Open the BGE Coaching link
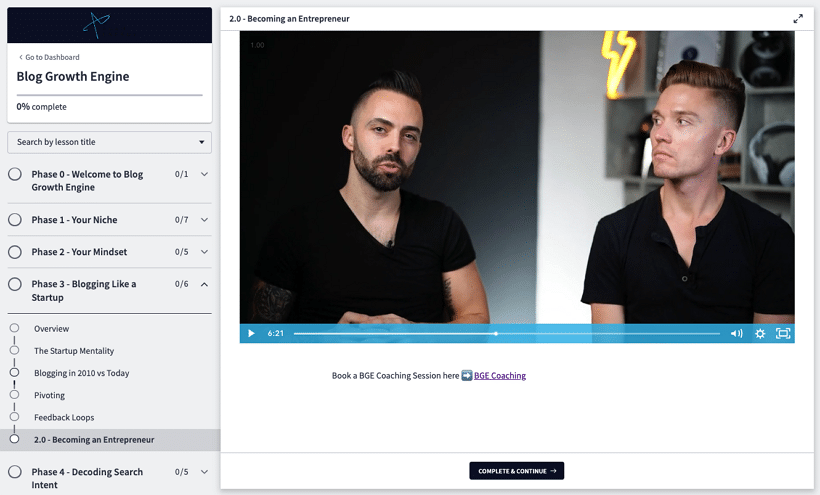820x495 pixels. click(x=499, y=376)
